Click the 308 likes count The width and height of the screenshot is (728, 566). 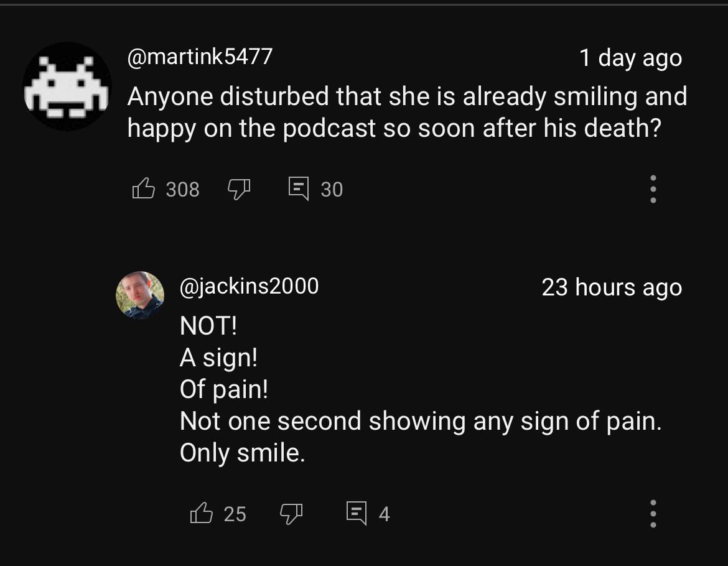183,189
